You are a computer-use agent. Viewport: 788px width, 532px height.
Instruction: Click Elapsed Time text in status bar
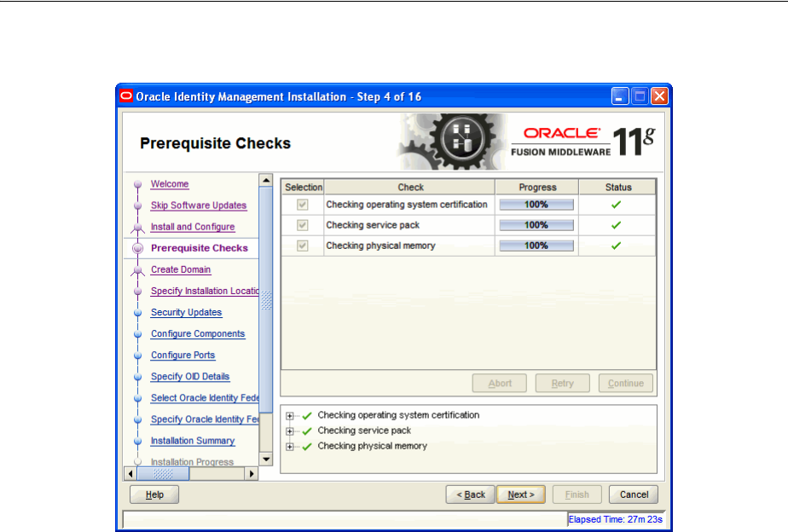[x=615, y=519]
